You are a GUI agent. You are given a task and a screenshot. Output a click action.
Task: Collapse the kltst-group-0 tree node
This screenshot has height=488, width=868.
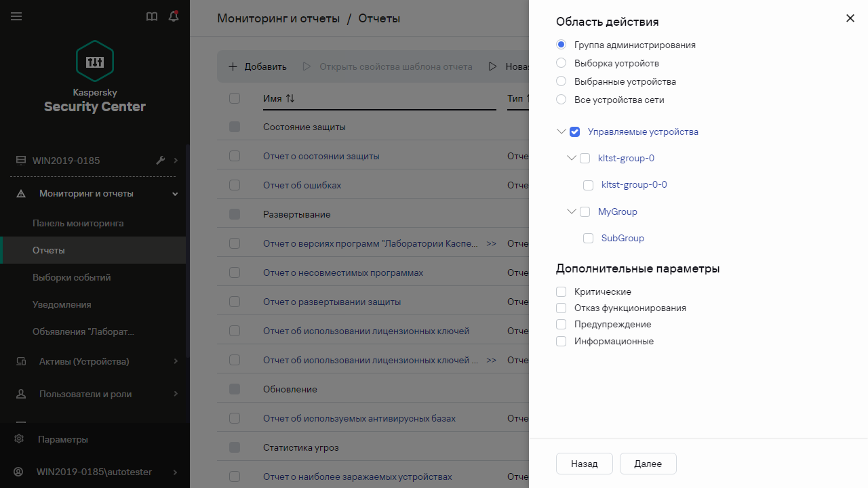point(571,158)
